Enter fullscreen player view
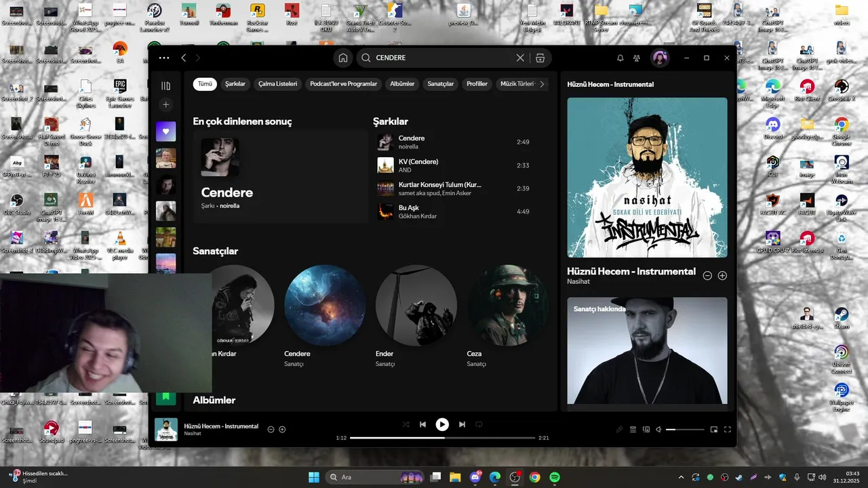Screen dimensions: 868x488 (x=728, y=429)
